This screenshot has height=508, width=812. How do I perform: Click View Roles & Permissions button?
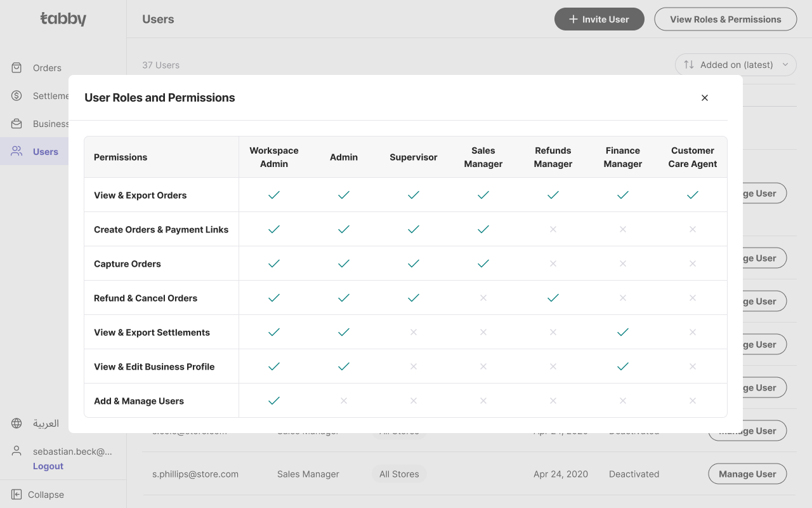[x=726, y=19]
